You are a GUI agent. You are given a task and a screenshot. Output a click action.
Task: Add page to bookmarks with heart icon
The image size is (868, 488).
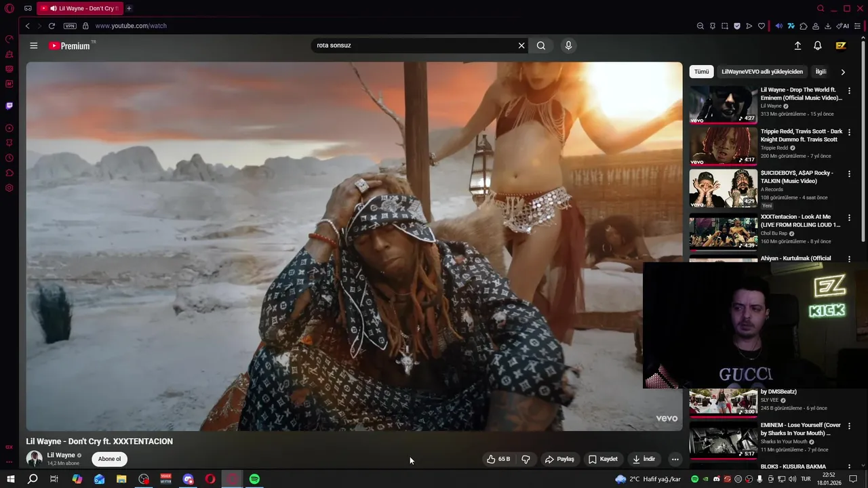pos(762,26)
